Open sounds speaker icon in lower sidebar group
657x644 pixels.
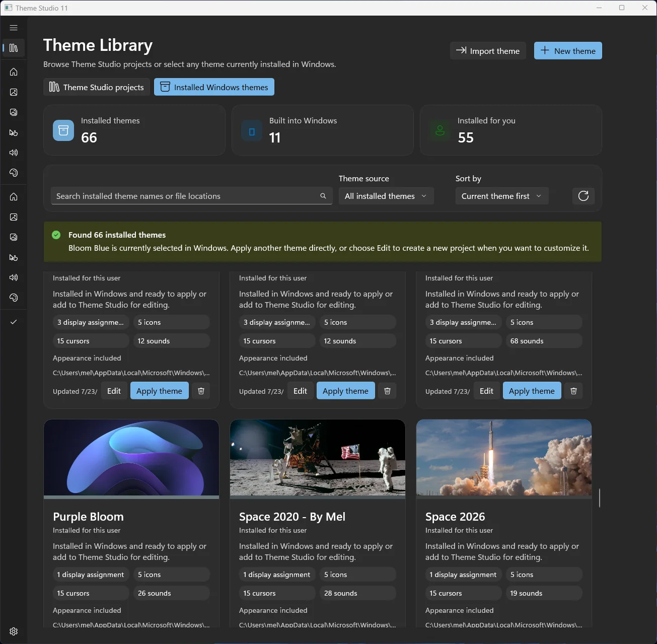[x=14, y=277]
